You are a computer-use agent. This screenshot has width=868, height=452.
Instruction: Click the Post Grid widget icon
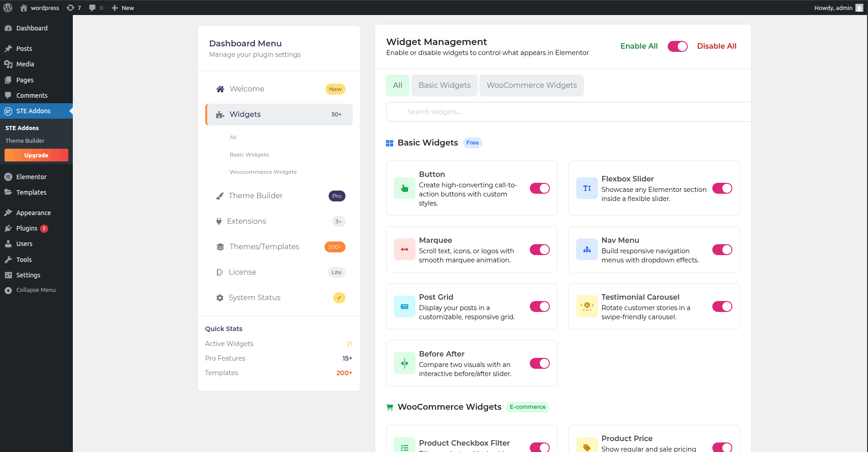coord(404,306)
